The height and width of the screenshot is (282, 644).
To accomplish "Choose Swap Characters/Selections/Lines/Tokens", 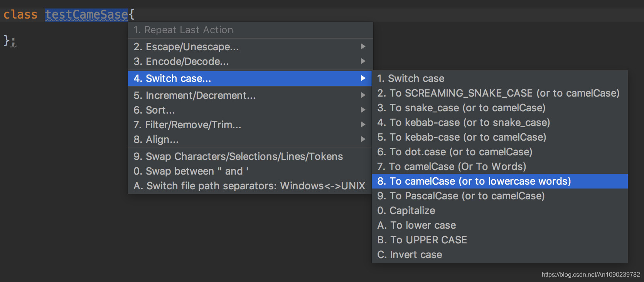I will pyautogui.click(x=250, y=156).
